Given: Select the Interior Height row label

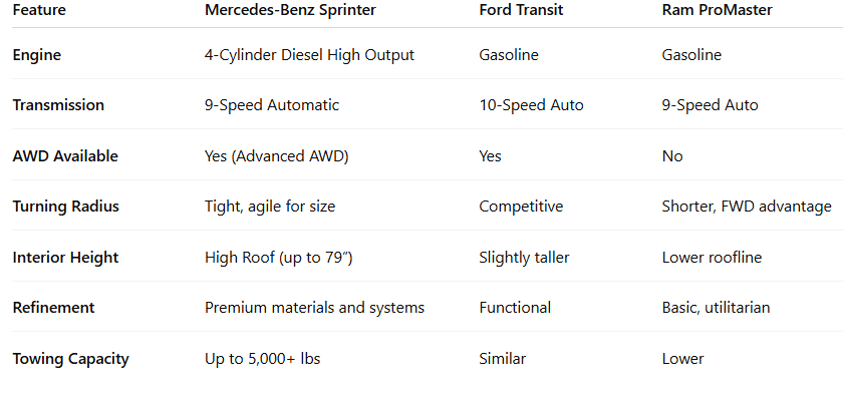Looking at the screenshot, I should click(x=65, y=257).
